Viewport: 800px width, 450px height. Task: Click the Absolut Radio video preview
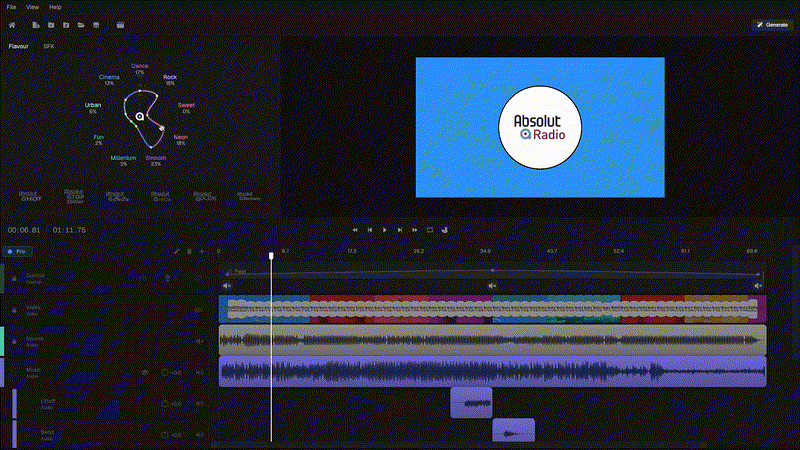(540, 127)
